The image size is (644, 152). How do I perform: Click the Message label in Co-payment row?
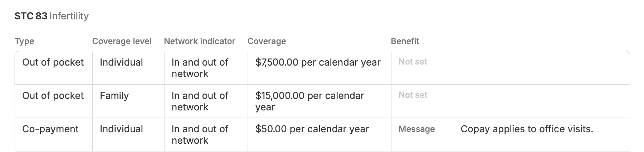coord(416,129)
